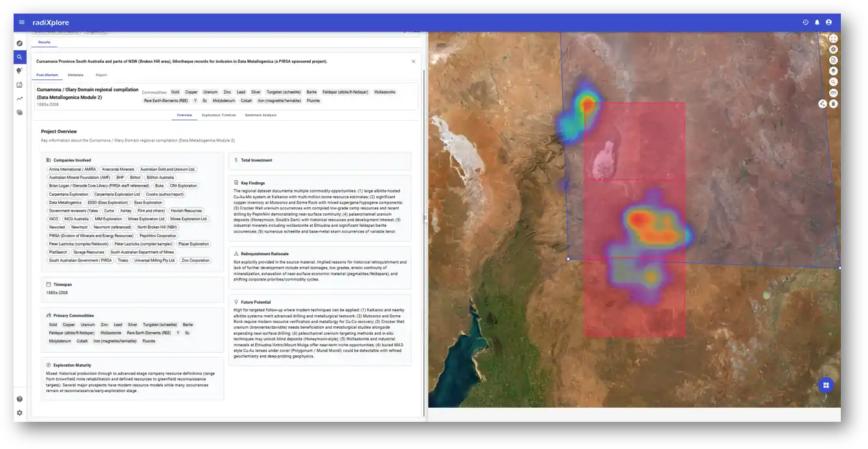Click the blue grid floating action button

pos(825,386)
